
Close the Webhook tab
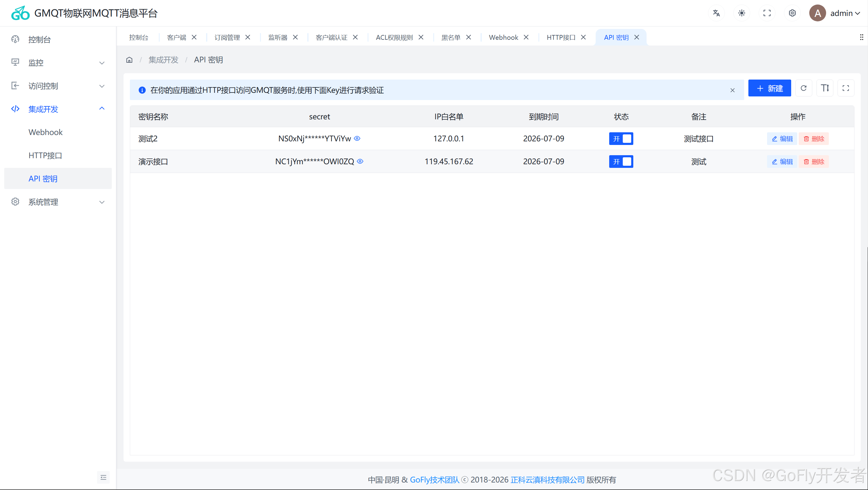click(526, 37)
